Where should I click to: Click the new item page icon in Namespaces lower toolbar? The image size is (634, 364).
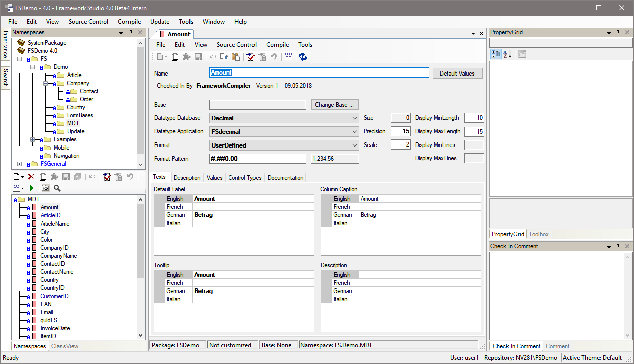[16, 177]
